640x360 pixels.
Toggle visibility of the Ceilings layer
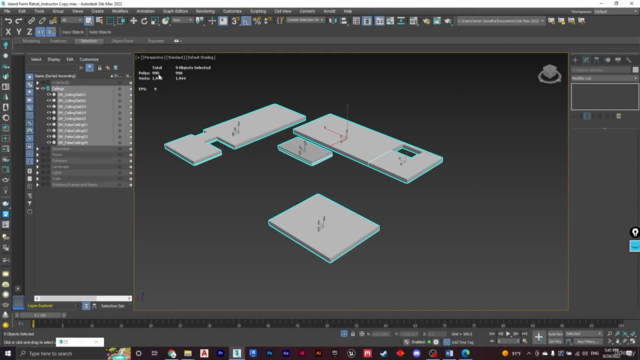click(43, 89)
